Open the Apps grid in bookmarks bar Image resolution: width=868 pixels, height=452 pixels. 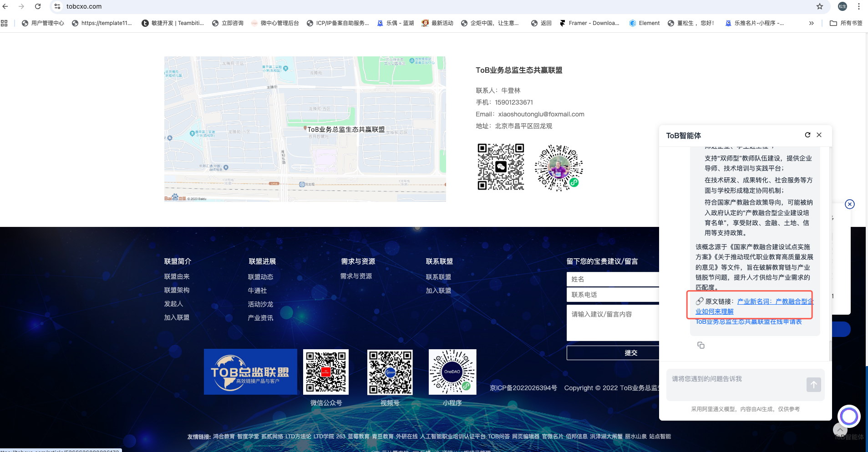tap(5, 23)
